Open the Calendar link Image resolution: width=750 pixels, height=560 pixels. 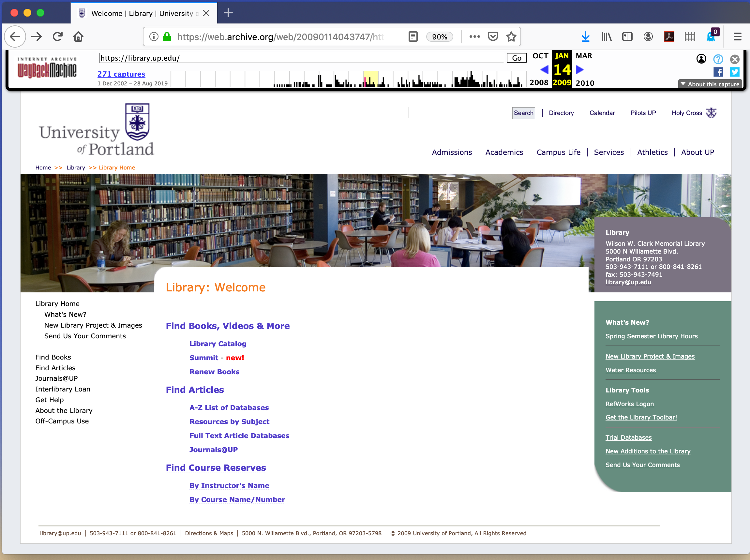(602, 113)
